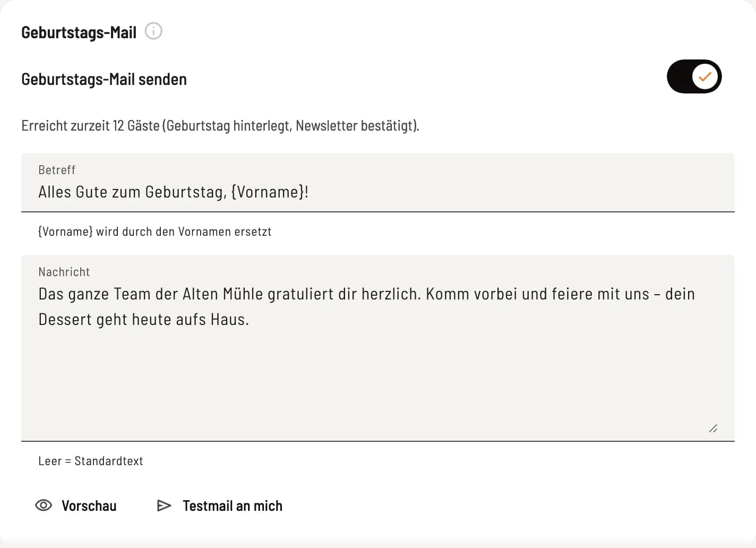
Task: Click the Leer = Standardtext helper text
Action: point(91,461)
